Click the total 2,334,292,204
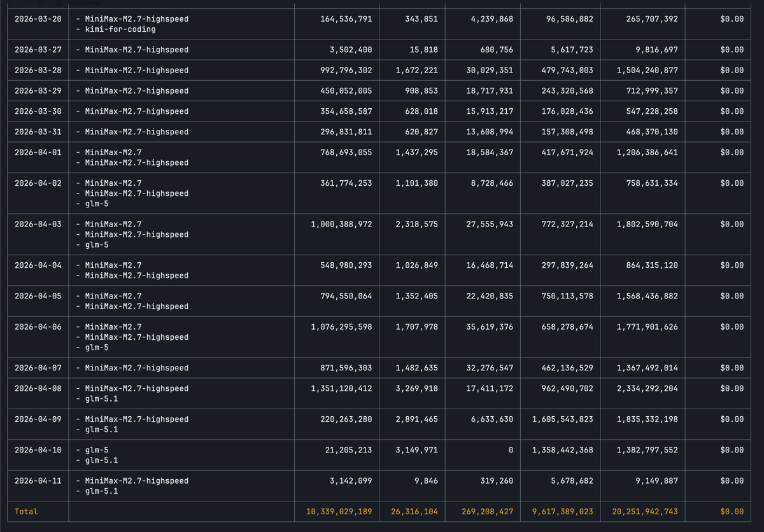Image resolution: width=764 pixels, height=532 pixels. tap(647, 388)
